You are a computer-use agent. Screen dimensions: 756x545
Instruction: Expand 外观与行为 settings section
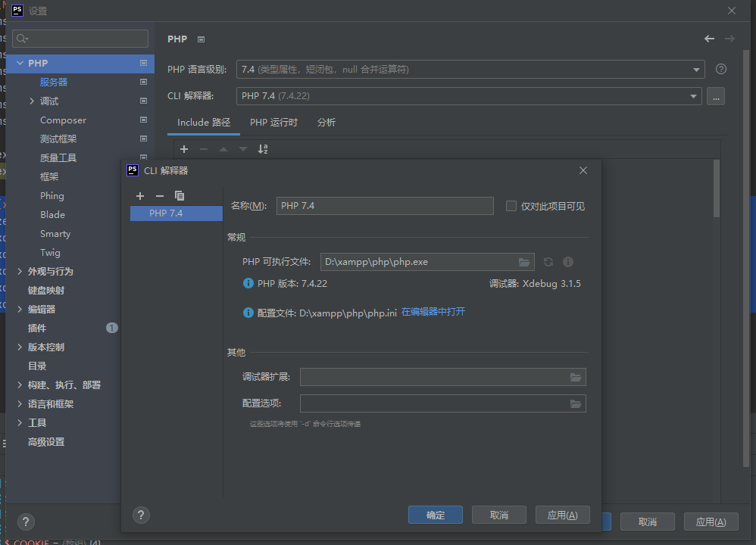[x=20, y=271]
